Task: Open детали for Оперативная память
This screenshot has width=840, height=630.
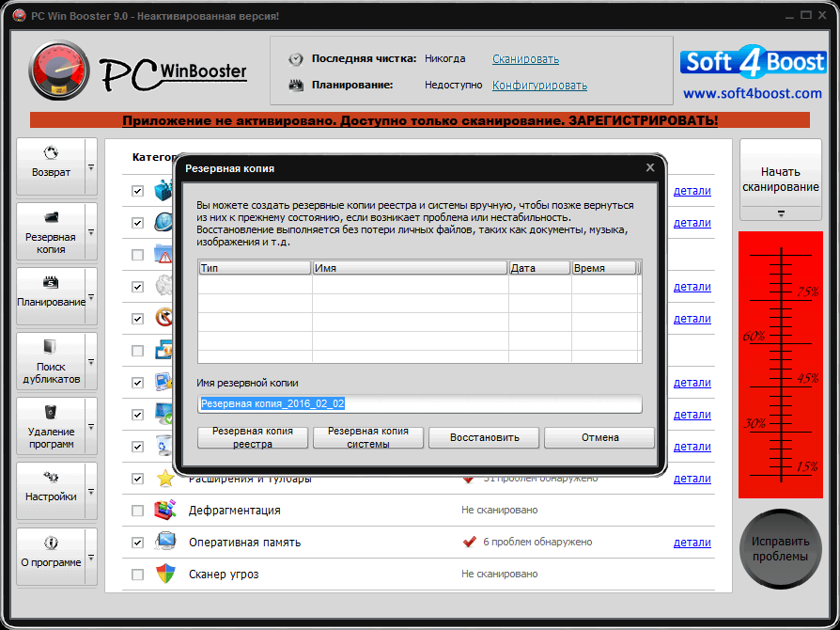Action: [692, 542]
